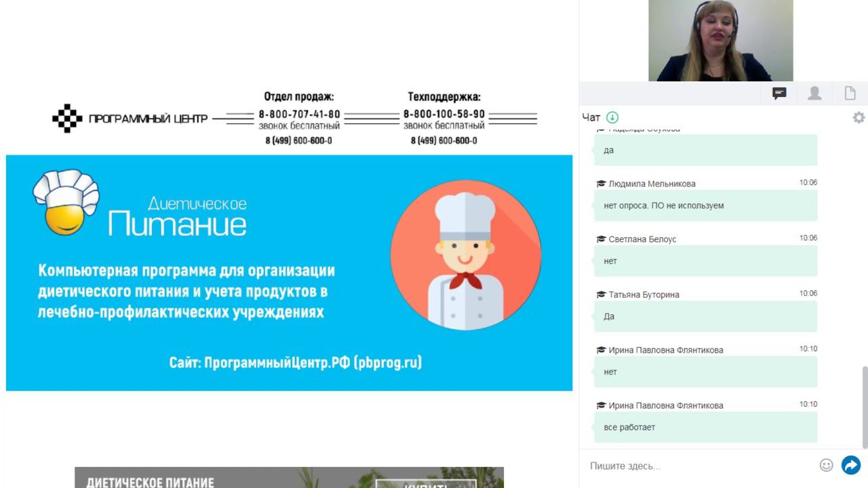Open the chat tab speech bubble icon
This screenshot has height=488, width=868.
pyautogui.click(x=779, y=94)
